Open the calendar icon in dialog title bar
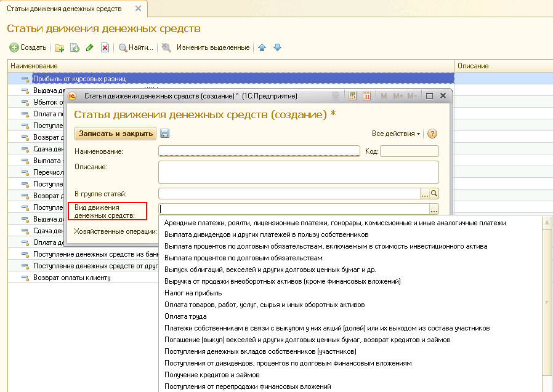This screenshot has width=553, height=392. 367,96
